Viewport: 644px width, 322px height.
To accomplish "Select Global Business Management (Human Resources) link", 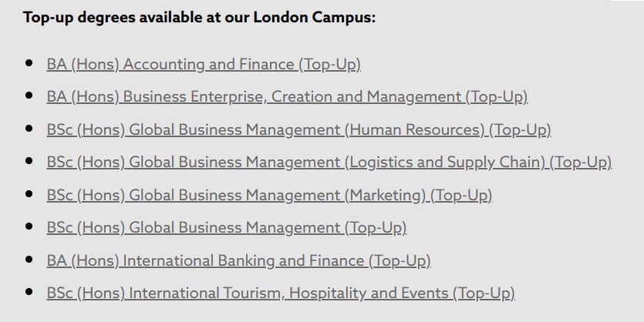I will coord(298,130).
